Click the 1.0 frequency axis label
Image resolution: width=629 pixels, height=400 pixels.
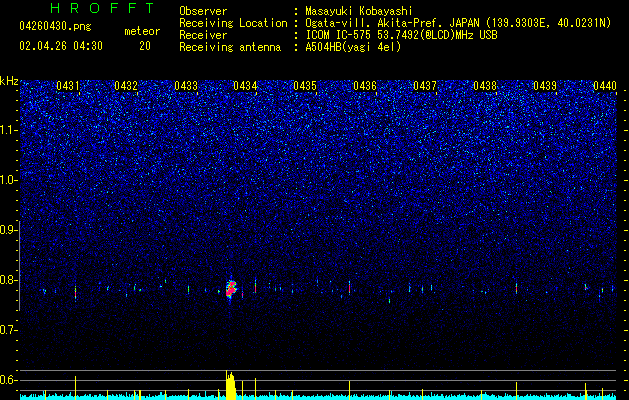point(9,180)
